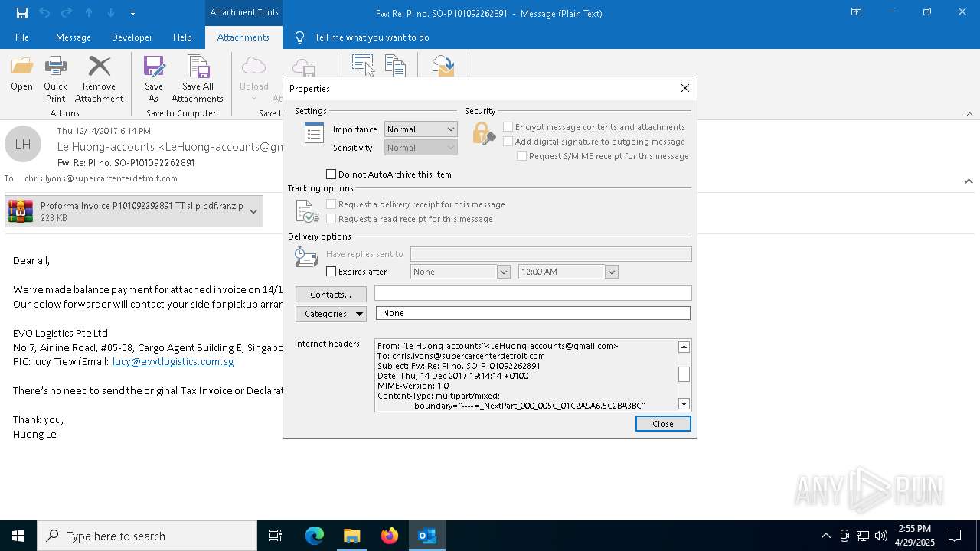Image resolution: width=980 pixels, height=551 pixels.
Task: Click the lightbulb Tell me icon
Action: click(299, 37)
